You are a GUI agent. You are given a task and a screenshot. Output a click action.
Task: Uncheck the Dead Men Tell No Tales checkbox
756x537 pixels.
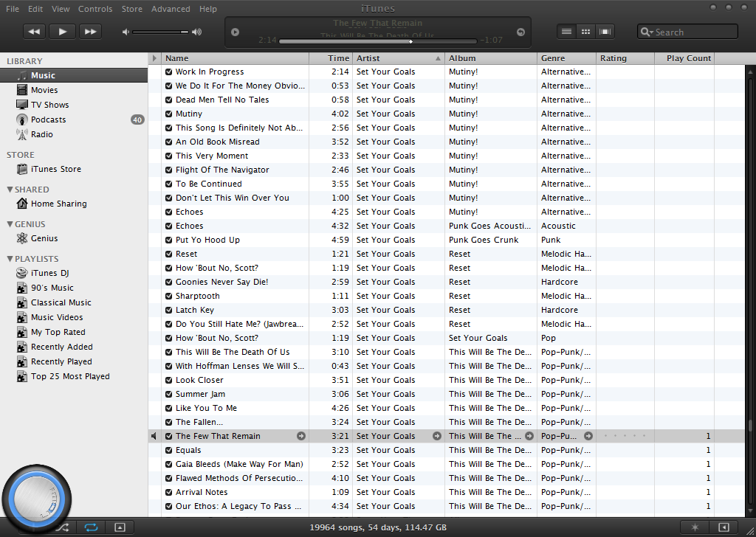tap(169, 100)
